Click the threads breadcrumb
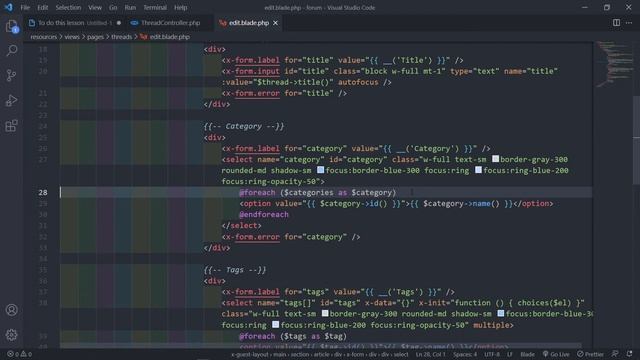The height and width of the screenshot is (360, 640). click(122, 37)
